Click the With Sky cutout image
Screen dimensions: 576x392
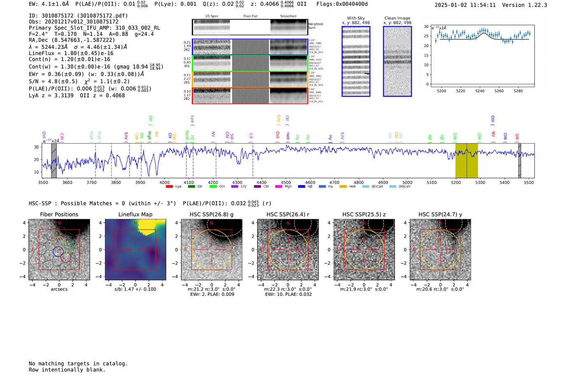click(x=356, y=61)
